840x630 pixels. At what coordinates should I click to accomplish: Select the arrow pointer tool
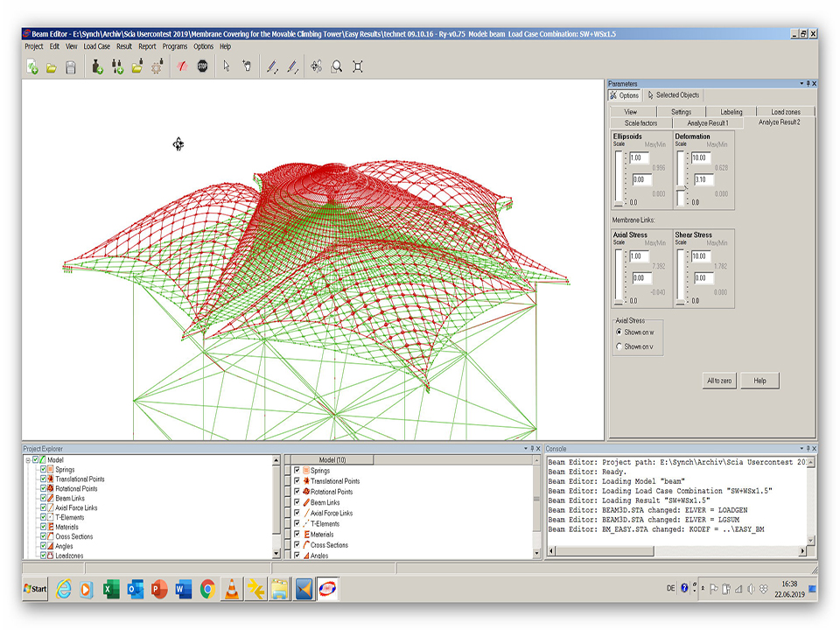point(226,66)
